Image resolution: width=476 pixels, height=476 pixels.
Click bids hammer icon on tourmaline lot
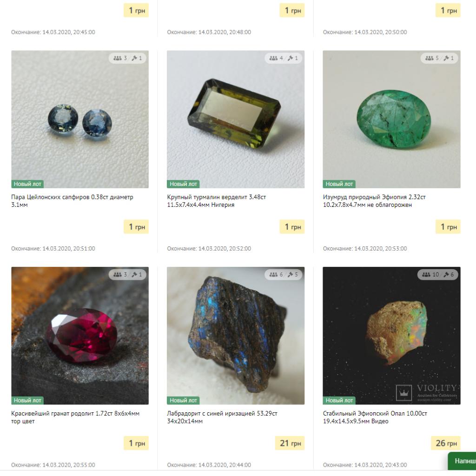point(290,58)
